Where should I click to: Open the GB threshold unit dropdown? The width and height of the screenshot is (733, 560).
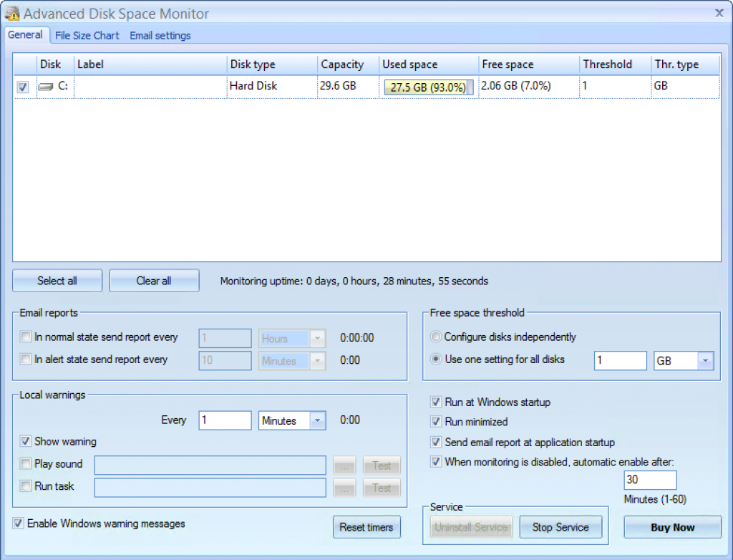pos(705,361)
